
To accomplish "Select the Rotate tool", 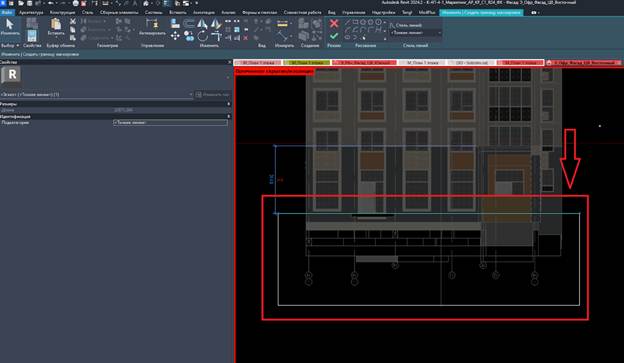I will (203, 37).
